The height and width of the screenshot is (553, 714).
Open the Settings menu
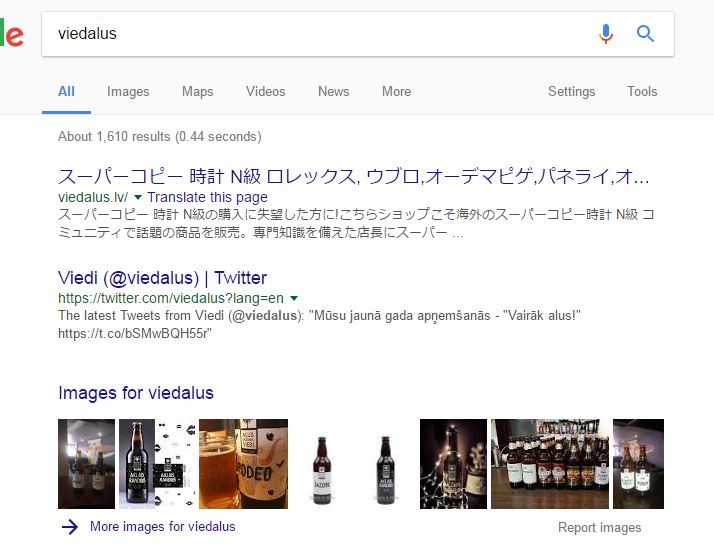pyautogui.click(x=571, y=91)
